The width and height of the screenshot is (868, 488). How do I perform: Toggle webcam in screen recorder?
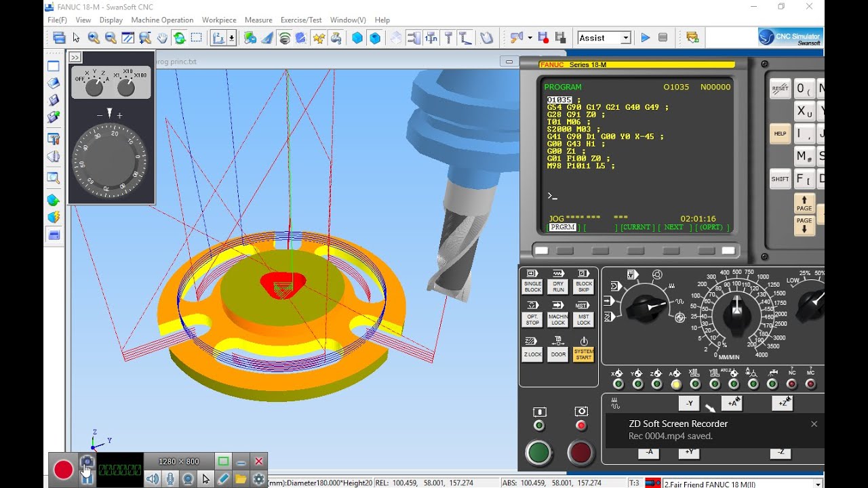coord(188,479)
